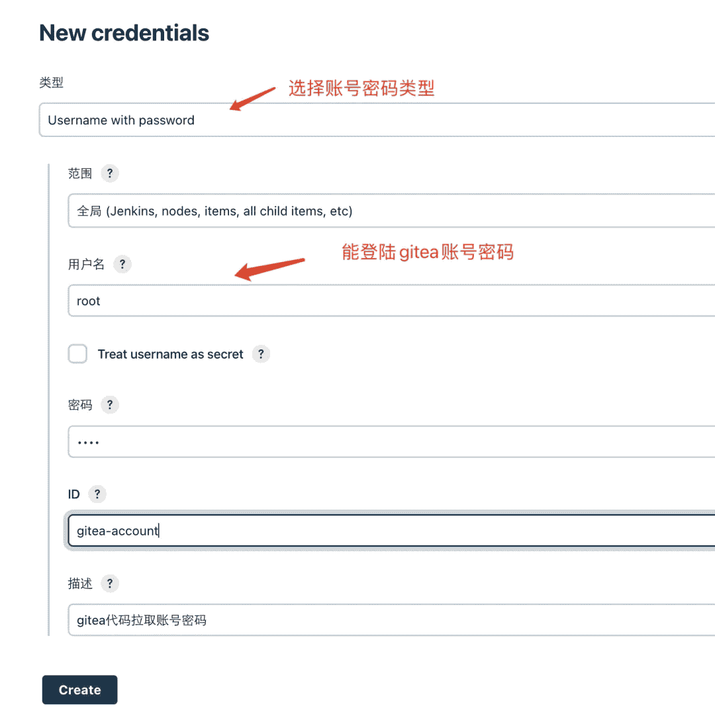Click the 描述 description input field
This screenshot has width=715, height=728.
[x=391, y=620]
